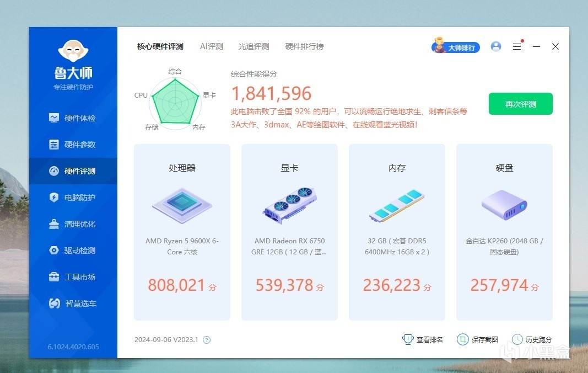Click the AMD Radeon RX 6750 description
This screenshot has width=588, height=373.
289,247
